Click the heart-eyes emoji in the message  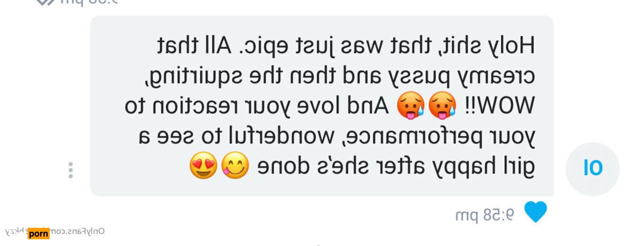click(x=203, y=165)
